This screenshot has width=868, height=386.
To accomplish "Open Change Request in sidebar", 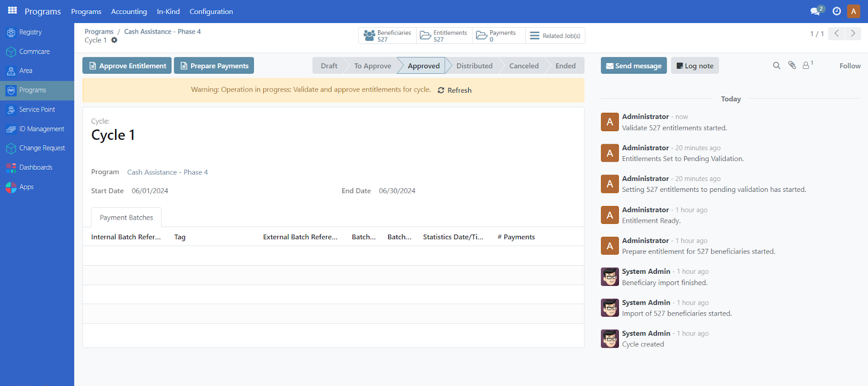I will [42, 148].
